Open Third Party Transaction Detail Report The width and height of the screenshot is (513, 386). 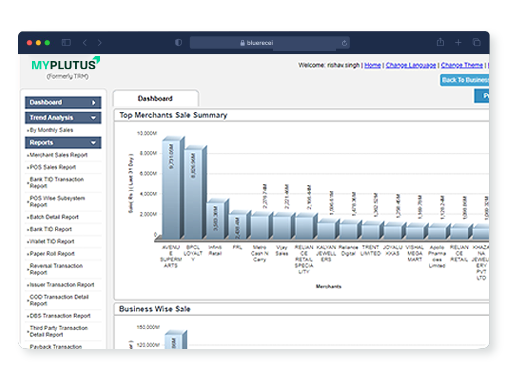point(59,331)
